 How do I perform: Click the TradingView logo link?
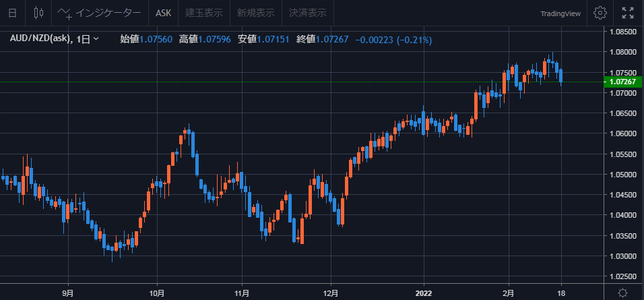click(x=560, y=13)
